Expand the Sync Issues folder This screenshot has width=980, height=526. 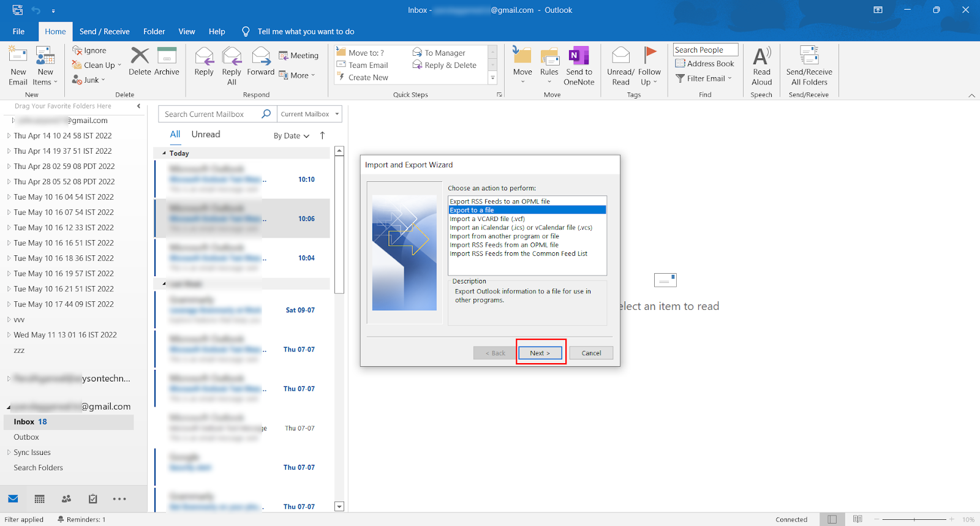[9, 453]
